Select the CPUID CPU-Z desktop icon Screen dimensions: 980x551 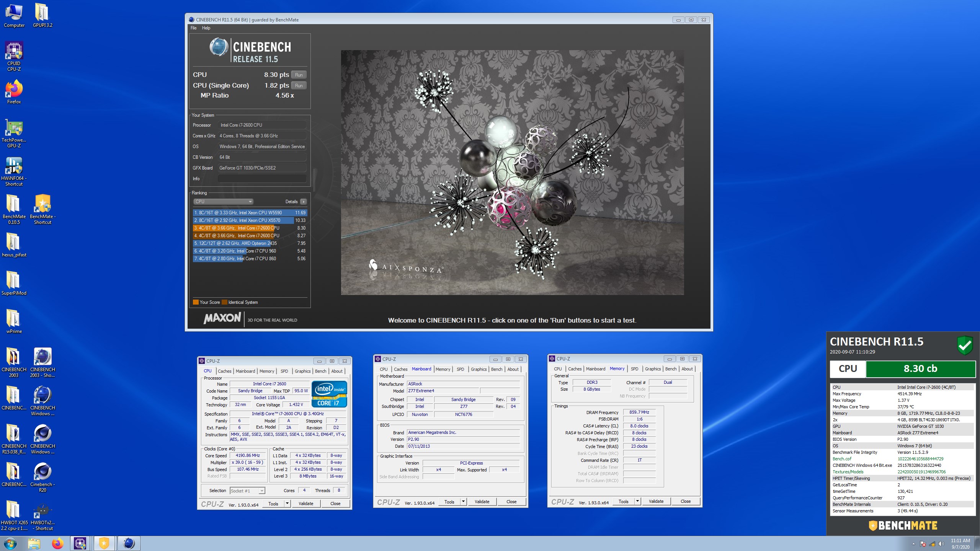14,57
